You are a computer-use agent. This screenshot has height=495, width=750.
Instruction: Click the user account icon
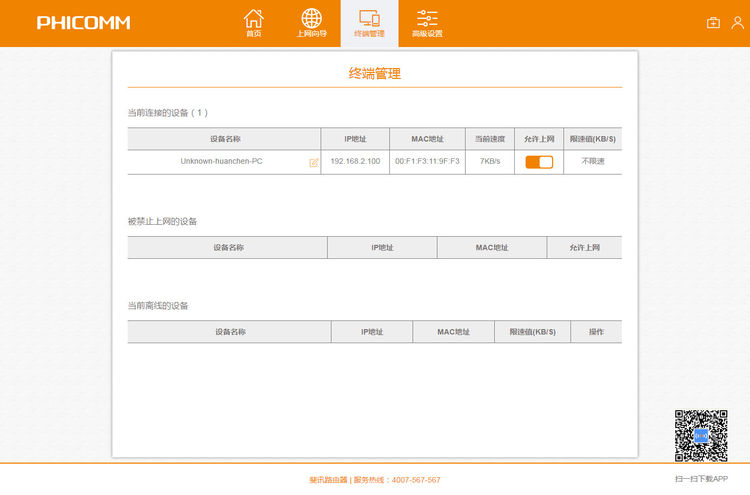[x=737, y=23]
